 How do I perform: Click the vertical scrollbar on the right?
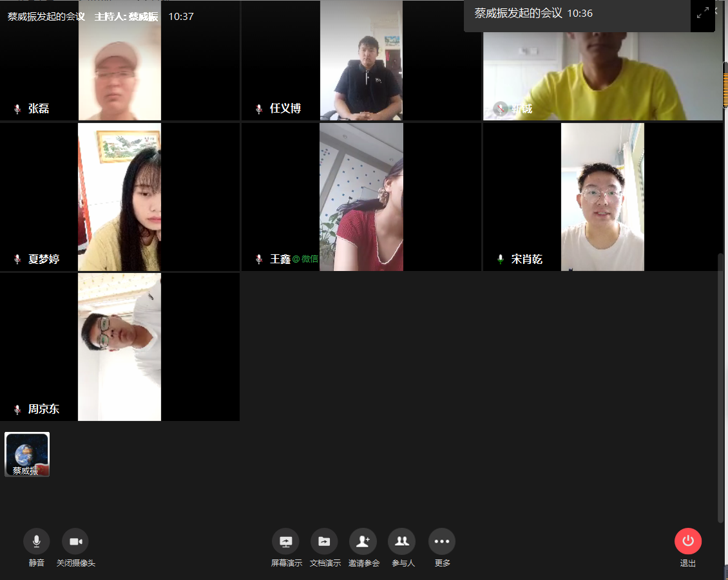pyautogui.click(x=721, y=386)
